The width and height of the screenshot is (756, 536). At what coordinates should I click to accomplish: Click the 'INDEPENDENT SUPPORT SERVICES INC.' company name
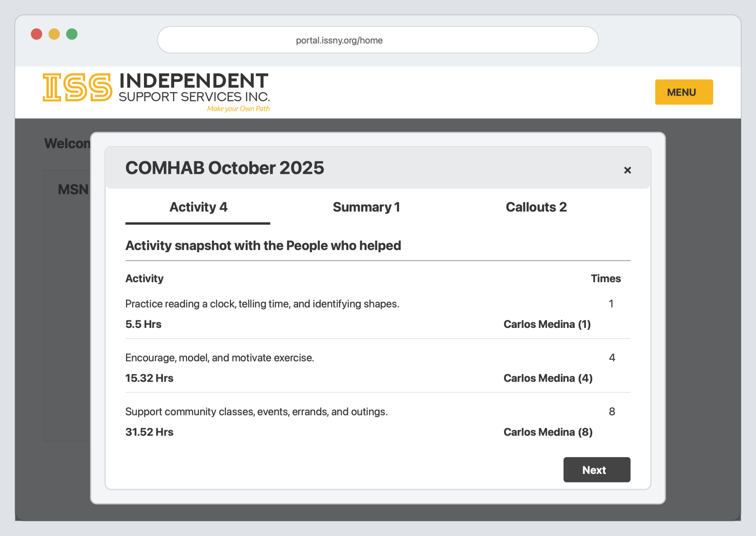[x=194, y=87]
